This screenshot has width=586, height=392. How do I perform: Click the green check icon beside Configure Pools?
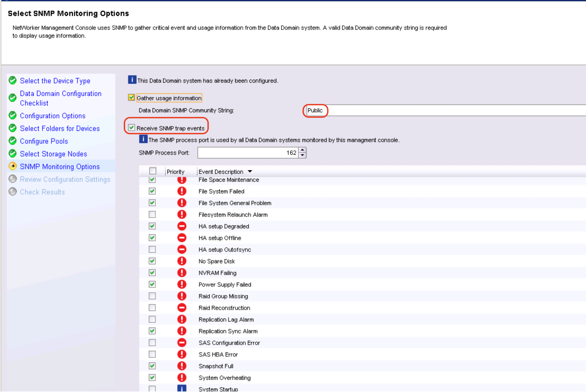(12, 141)
